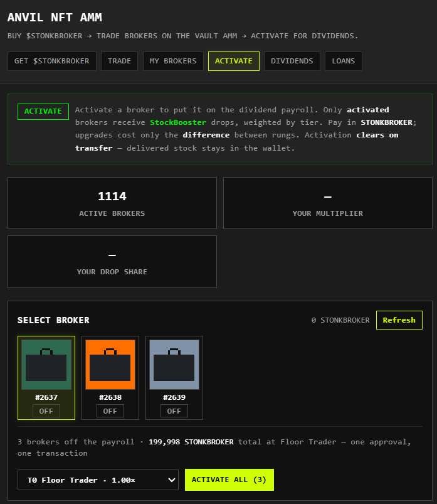Toggle the OFF status of broker #2639
The image size is (437, 504).
(x=174, y=411)
